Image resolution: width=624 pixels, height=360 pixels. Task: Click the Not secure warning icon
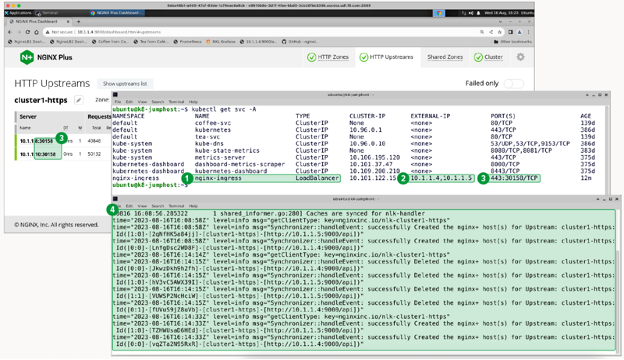(47, 32)
